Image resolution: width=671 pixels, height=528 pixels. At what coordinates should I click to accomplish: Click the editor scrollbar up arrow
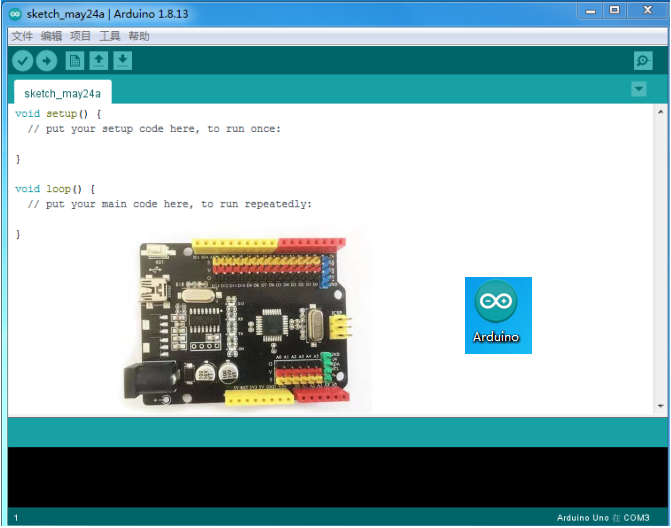point(660,112)
